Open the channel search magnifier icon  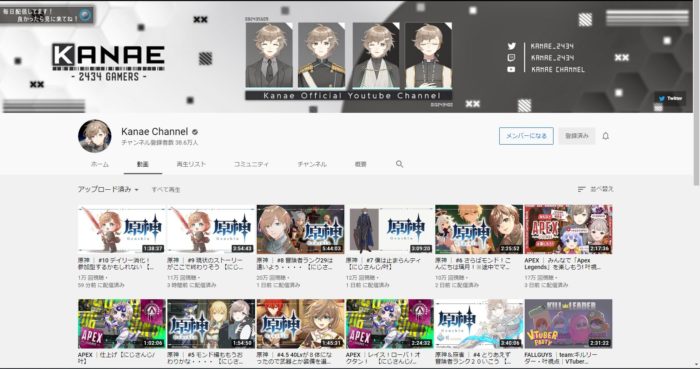400,164
